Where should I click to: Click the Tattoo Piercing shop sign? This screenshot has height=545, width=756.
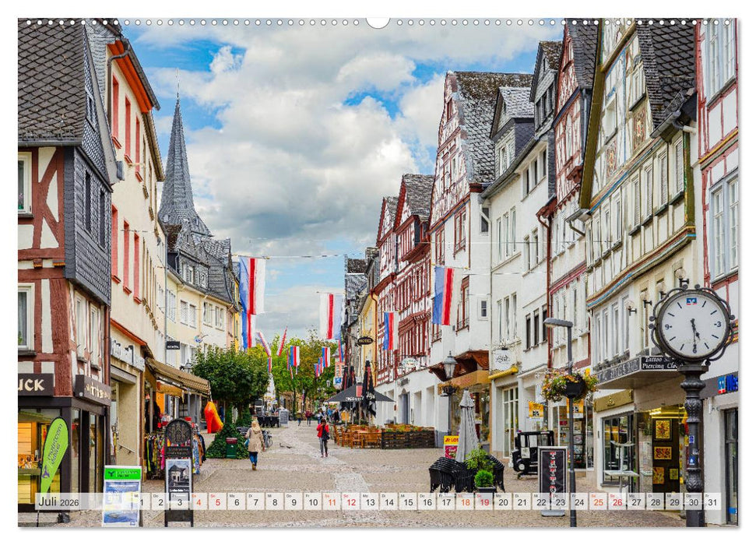(658, 362)
